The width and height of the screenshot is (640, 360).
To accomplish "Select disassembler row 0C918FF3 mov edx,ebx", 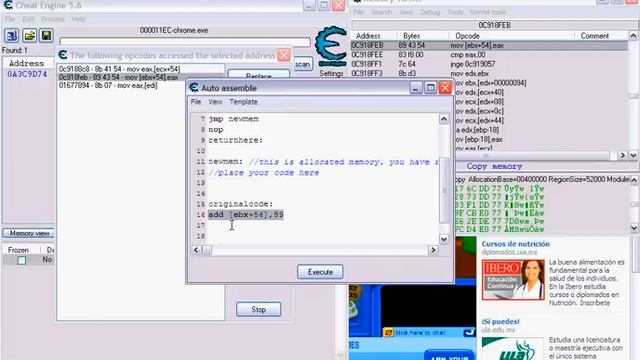I will click(489, 73).
